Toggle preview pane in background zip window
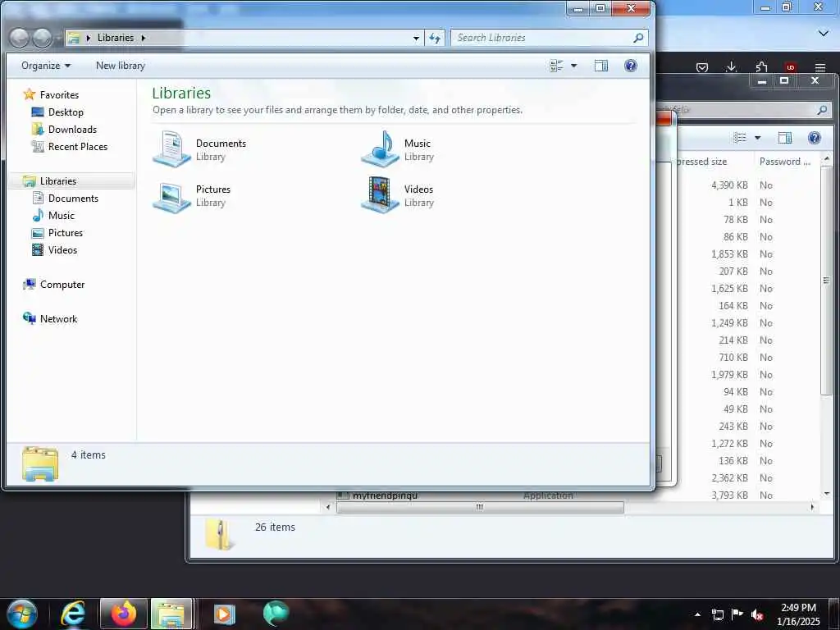Image resolution: width=840 pixels, height=630 pixels. pyautogui.click(x=785, y=138)
